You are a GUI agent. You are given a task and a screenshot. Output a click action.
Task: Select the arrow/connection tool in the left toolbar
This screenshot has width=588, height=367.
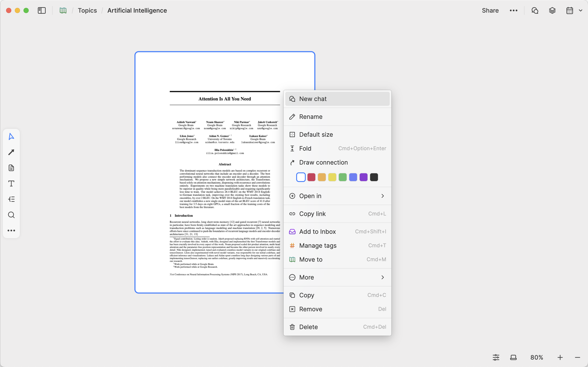click(x=11, y=152)
